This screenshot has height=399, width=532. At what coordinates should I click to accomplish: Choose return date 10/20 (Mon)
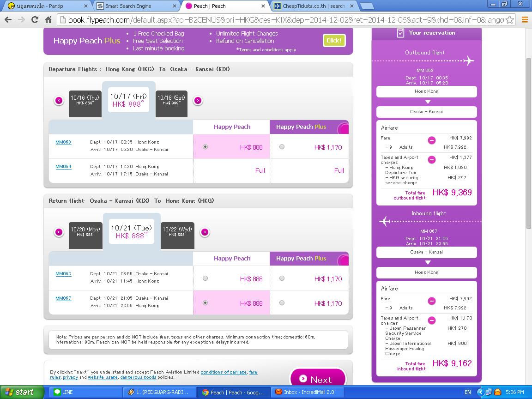pos(85,235)
